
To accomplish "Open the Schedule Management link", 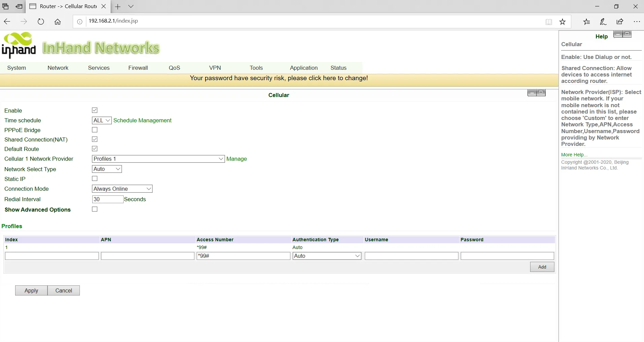I will click(142, 120).
